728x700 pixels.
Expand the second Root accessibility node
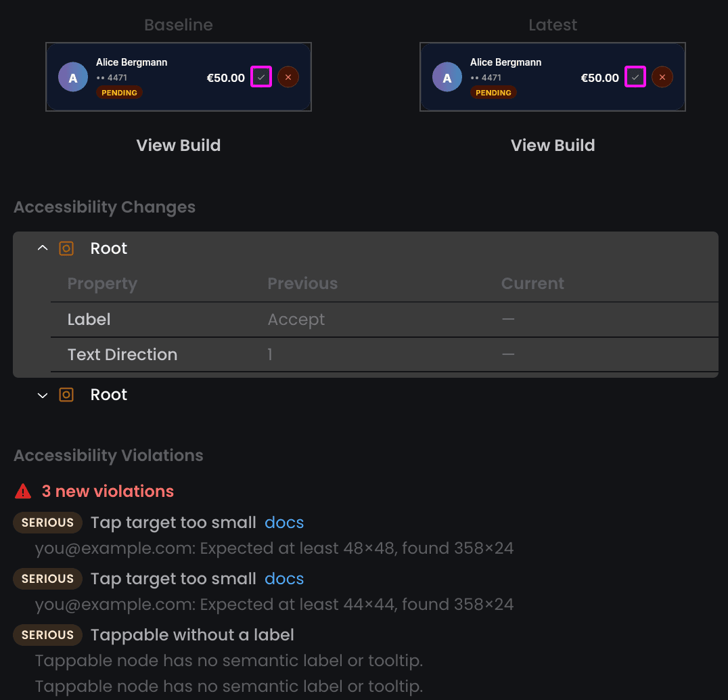pyautogui.click(x=42, y=395)
